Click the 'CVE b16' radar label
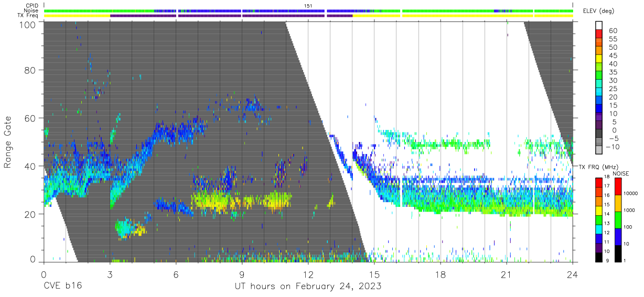The width and height of the screenshot is (644, 297). click(x=62, y=287)
